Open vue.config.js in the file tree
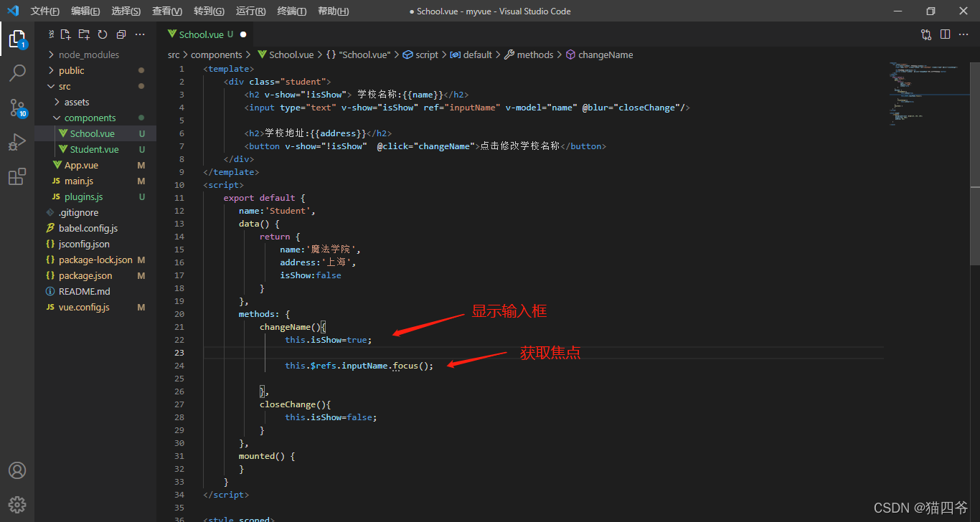 (95, 307)
